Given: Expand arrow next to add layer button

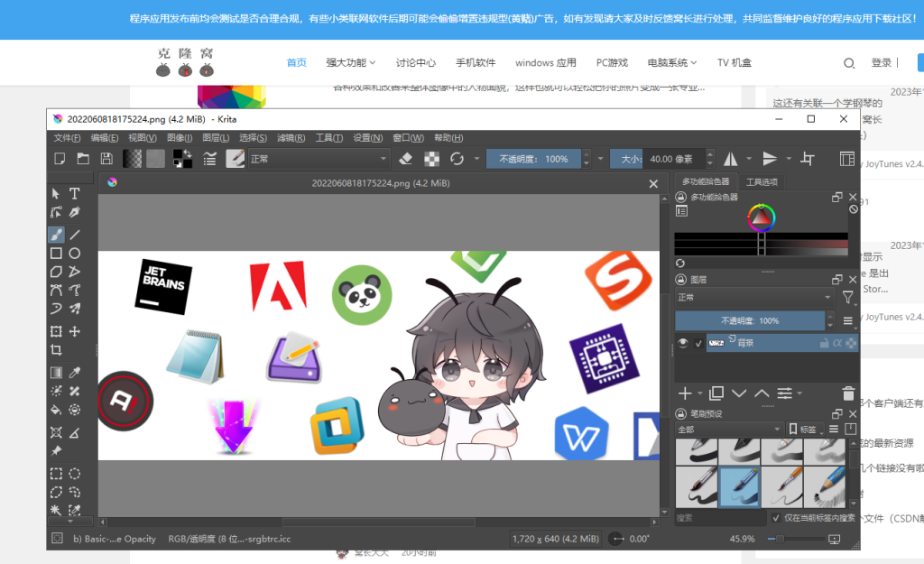Looking at the screenshot, I should pyautogui.click(x=700, y=393).
